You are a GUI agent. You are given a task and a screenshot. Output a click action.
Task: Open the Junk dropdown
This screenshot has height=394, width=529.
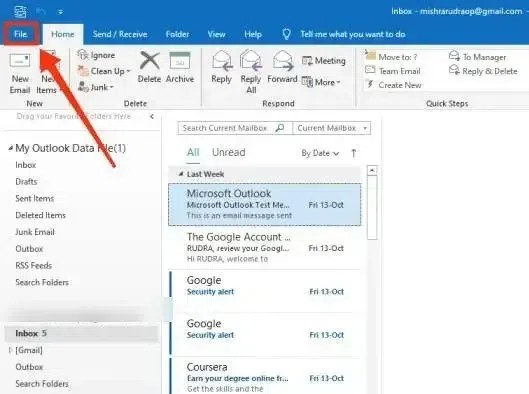coord(96,87)
